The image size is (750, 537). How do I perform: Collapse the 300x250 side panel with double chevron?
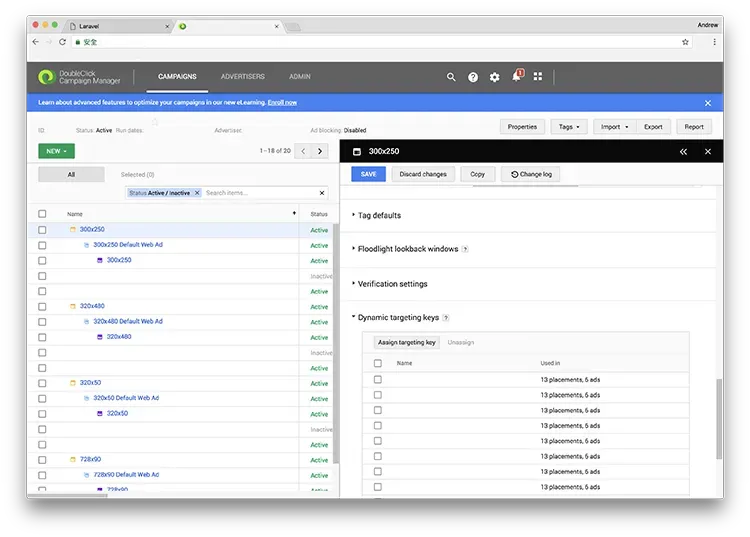(683, 151)
